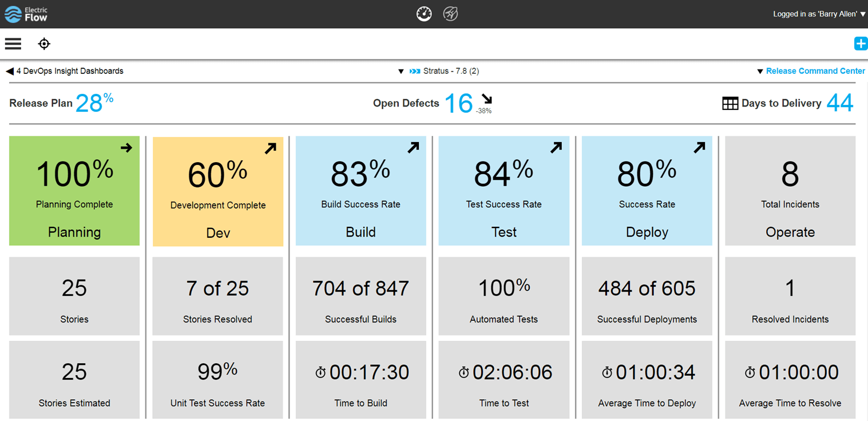Click the Stories Resolved '7 of 25' tile
This screenshot has width=868, height=421.
[x=217, y=296]
